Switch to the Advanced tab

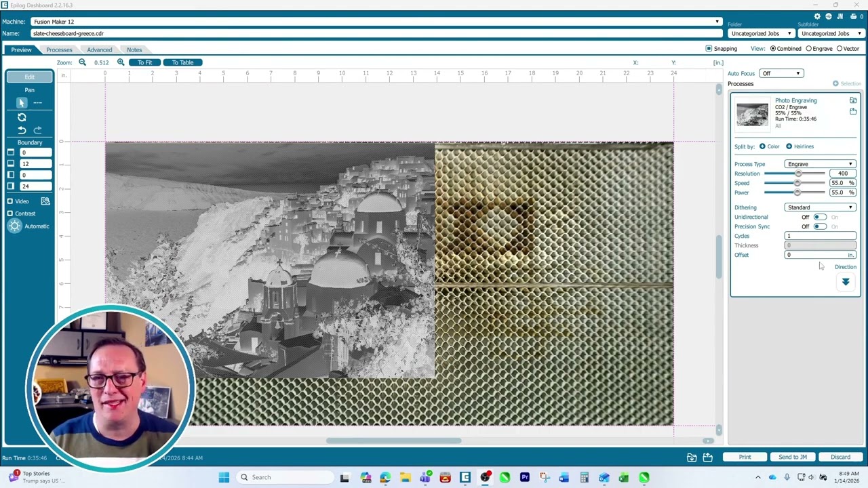[99, 50]
